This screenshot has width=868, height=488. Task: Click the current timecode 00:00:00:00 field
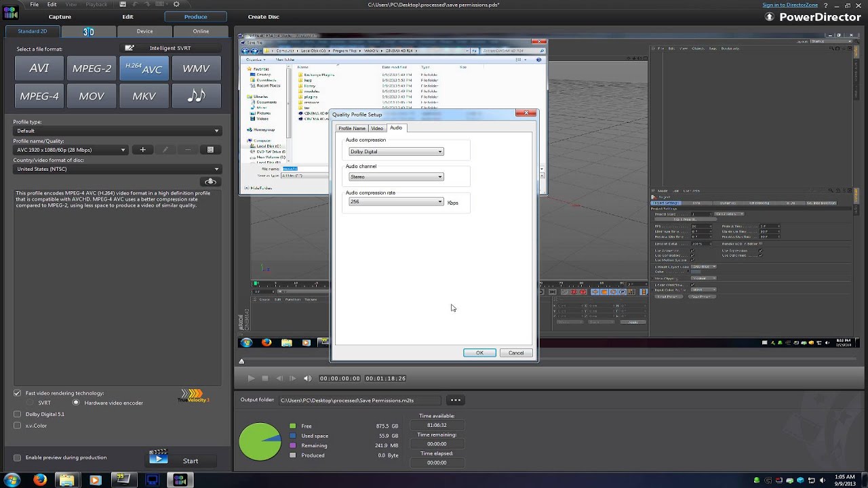pos(340,378)
